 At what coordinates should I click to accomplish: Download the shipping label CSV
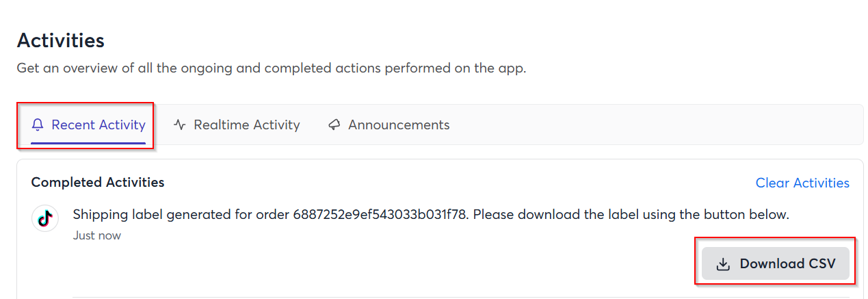tap(776, 264)
